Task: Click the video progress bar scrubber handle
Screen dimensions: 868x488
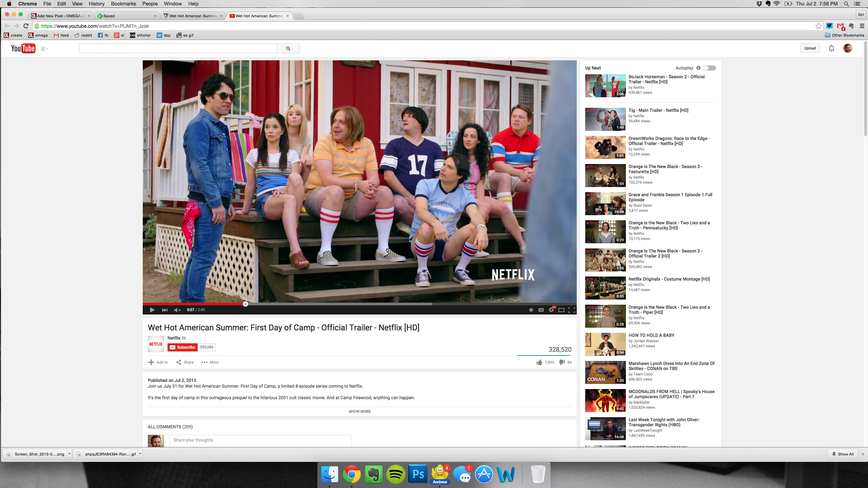Action: (245, 304)
